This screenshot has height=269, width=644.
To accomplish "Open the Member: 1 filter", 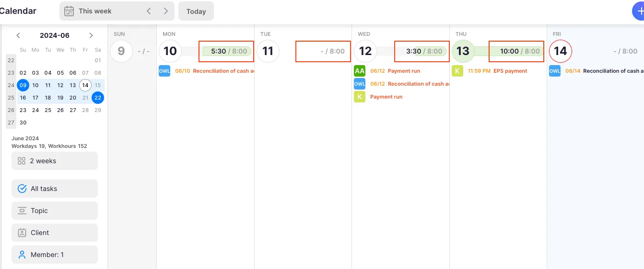I will (55, 255).
